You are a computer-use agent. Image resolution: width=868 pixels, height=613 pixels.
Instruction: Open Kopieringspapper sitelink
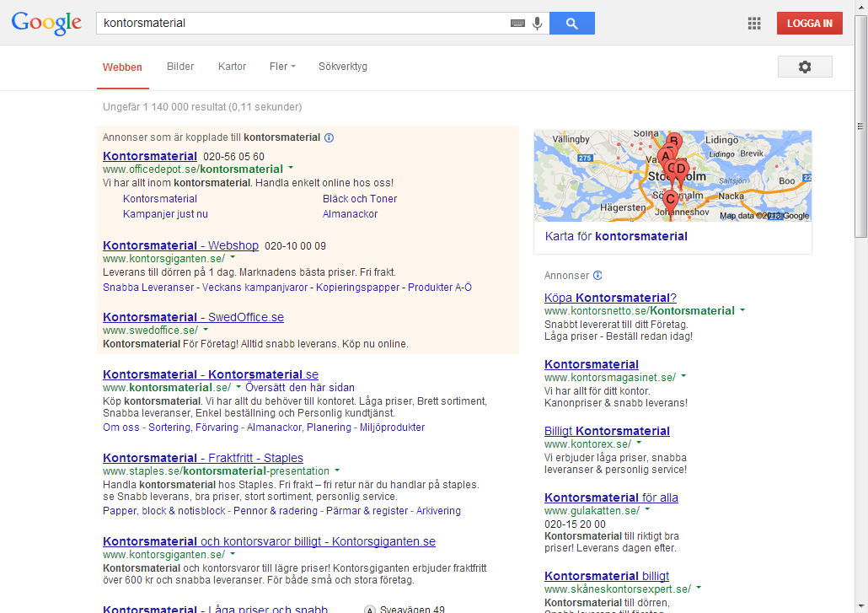357,288
